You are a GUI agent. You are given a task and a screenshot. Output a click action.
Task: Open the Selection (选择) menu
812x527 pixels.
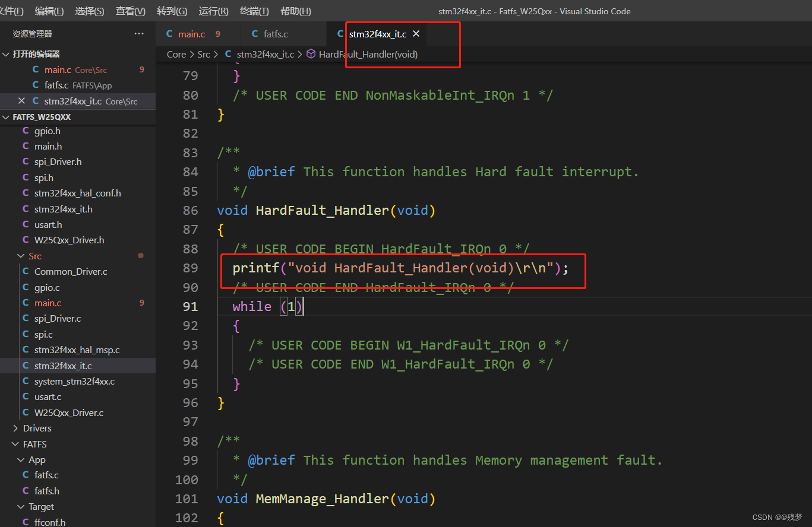click(x=90, y=11)
